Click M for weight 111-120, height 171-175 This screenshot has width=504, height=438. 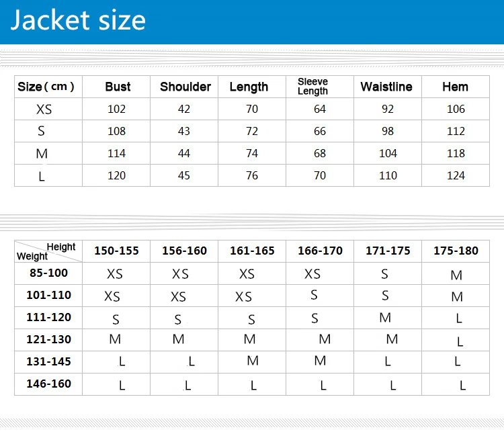click(385, 318)
